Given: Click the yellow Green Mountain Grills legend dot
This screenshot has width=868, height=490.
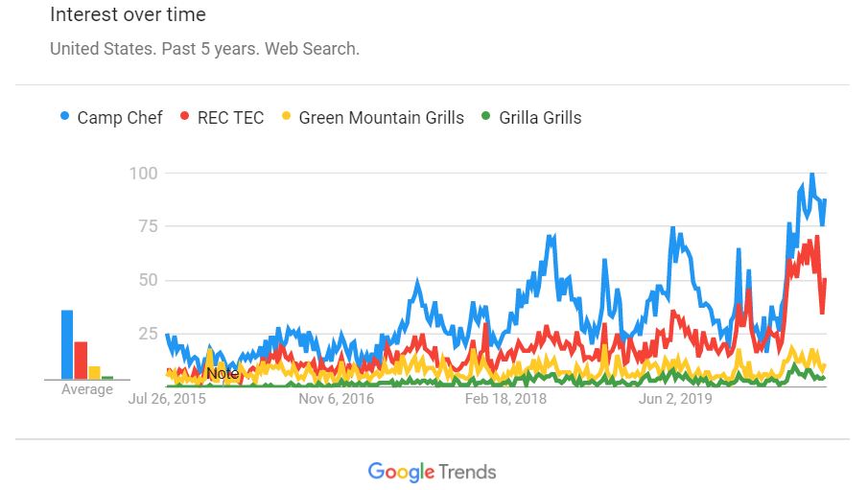Looking at the screenshot, I should coord(287,118).
